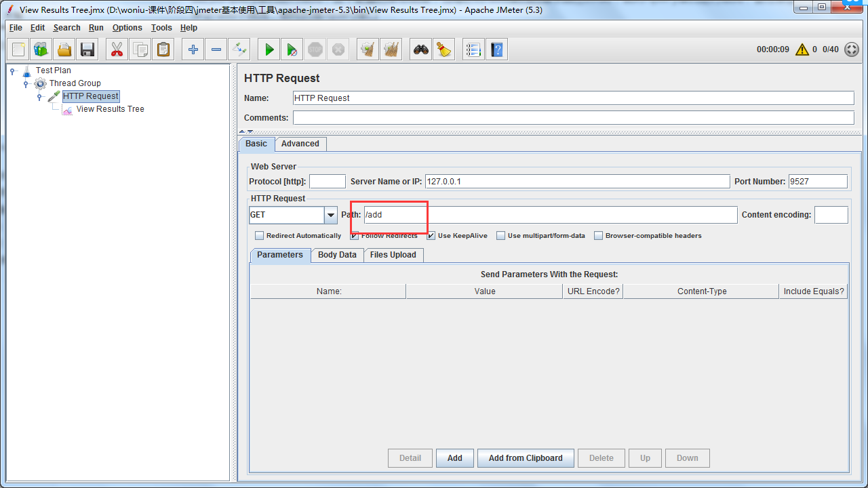Open the Files Upload tab
The image size is (868, 488).
(393, 255)
